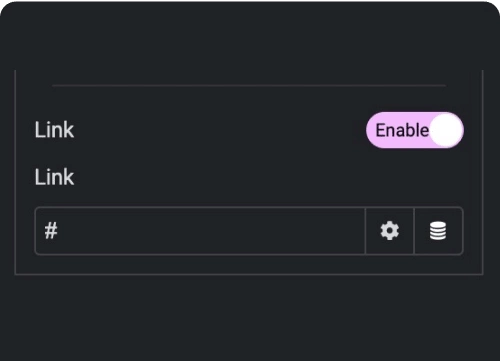
Task: Focus the empty area of URL input
Action: click(x=210, y=231)
